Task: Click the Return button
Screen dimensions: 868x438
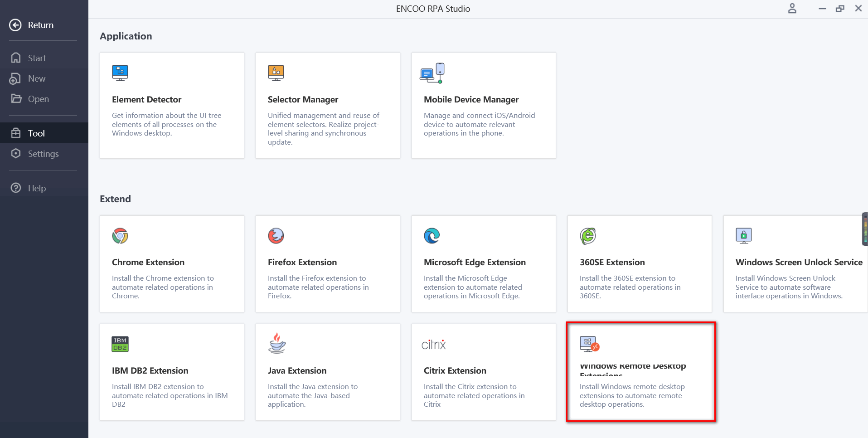Action: click(32, 25)
